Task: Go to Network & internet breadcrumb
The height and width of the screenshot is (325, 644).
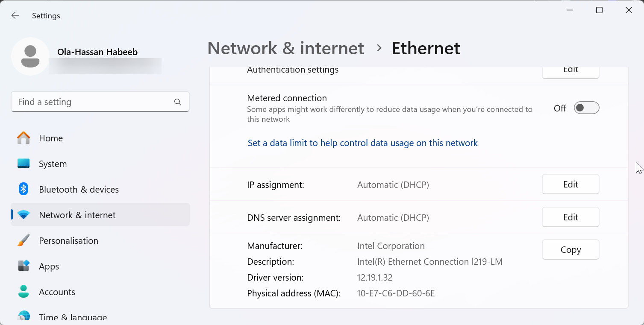Action: [x=285, y=48]
